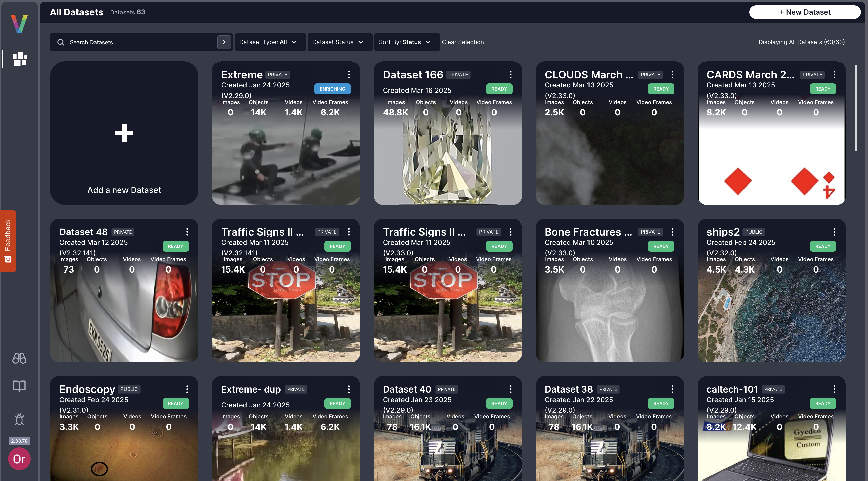Expand the Dataset Status dropdown
Image resolution: width=868 pixels, height=481 pixels.
(340, 42)
